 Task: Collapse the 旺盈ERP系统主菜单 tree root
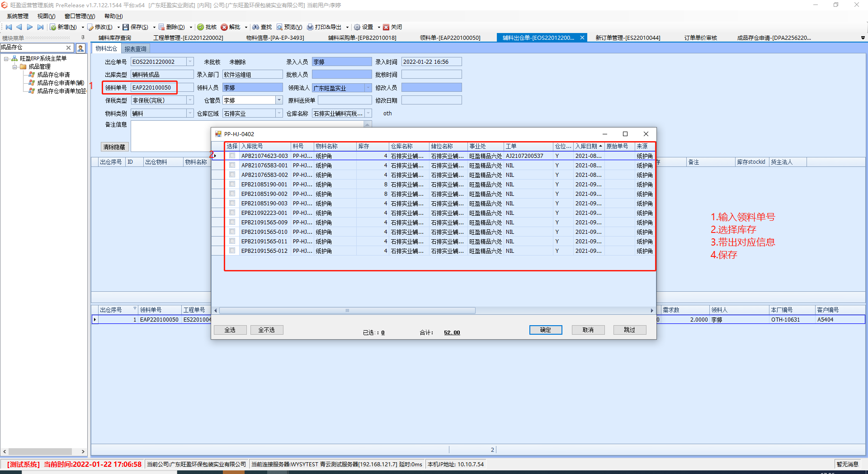[x=6, y=59]
